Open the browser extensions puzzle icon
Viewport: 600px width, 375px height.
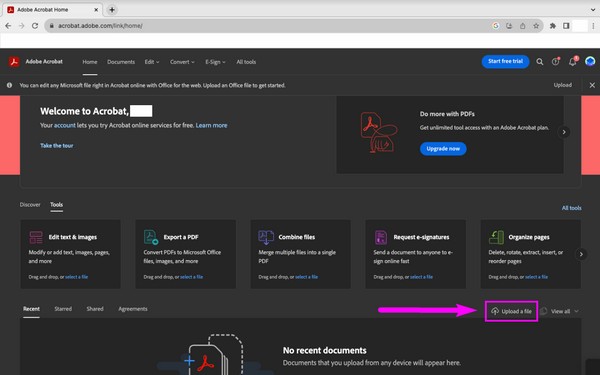pos(553,26)
